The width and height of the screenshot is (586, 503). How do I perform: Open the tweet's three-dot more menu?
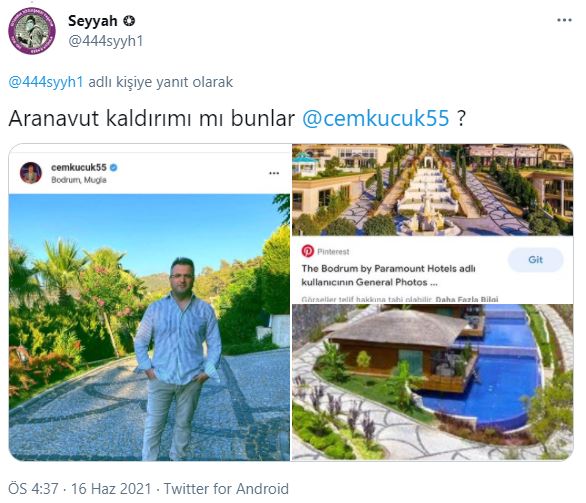click(564, 20)
